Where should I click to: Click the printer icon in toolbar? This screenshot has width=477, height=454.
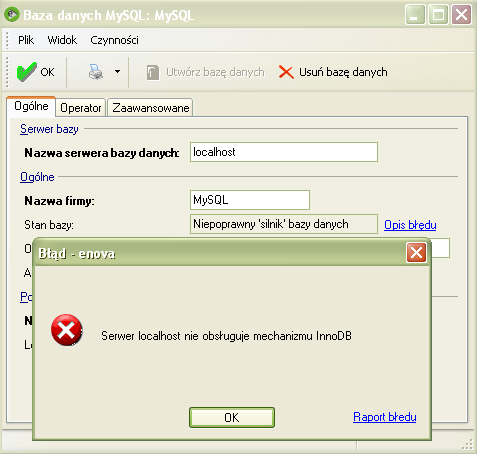coord(96,72)
